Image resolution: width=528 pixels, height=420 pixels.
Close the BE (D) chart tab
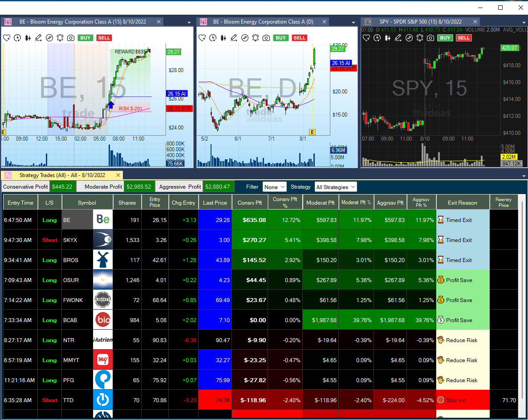tap(324, 21)
